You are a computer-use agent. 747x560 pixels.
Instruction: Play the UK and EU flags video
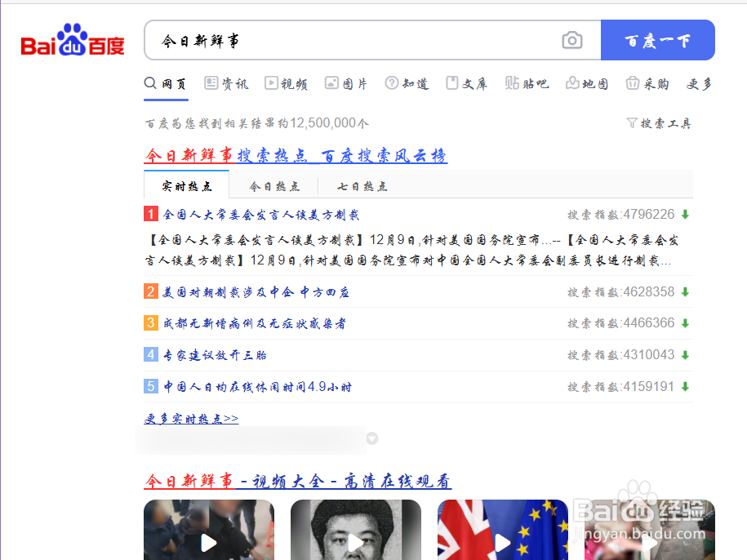(x=503, y=530)
